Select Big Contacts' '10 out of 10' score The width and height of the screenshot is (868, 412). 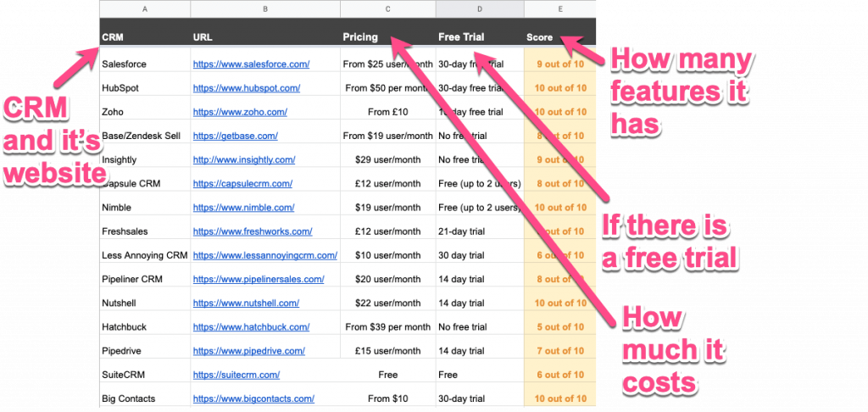559,394
